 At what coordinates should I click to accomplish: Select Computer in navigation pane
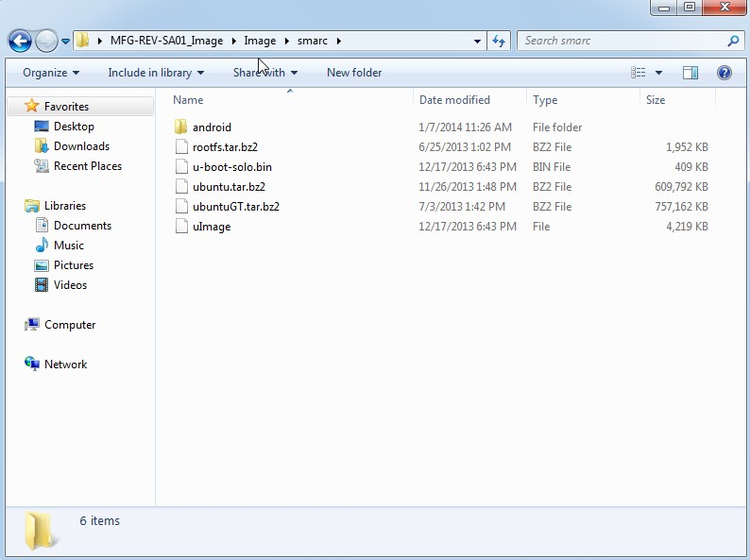[70, 325]
